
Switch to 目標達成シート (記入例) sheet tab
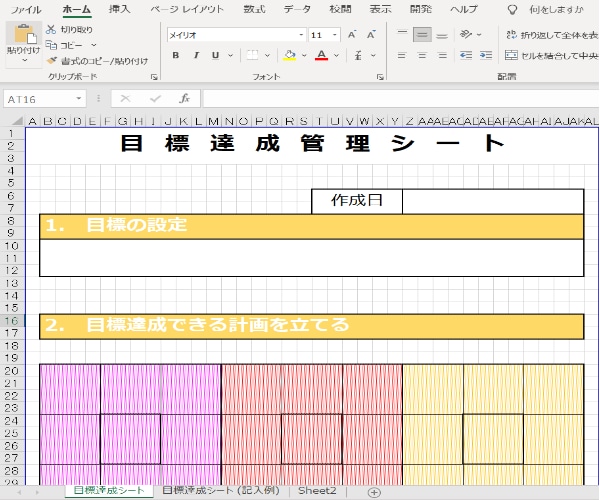221,490
